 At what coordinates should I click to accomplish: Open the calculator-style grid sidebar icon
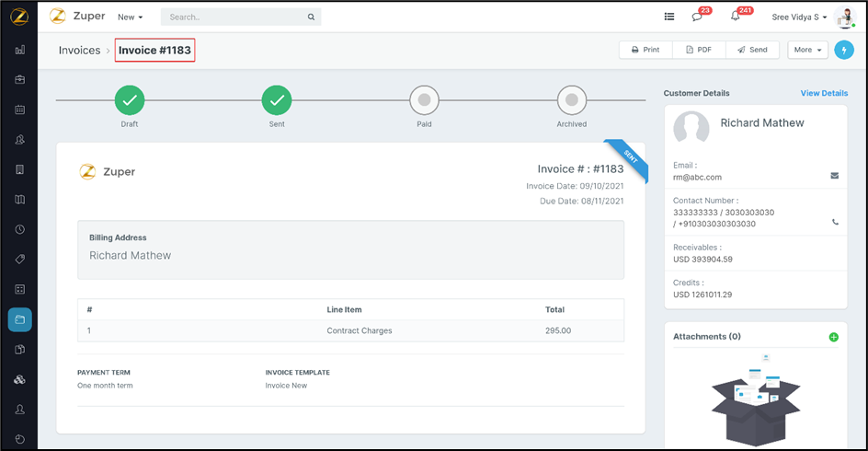(20, 289)
